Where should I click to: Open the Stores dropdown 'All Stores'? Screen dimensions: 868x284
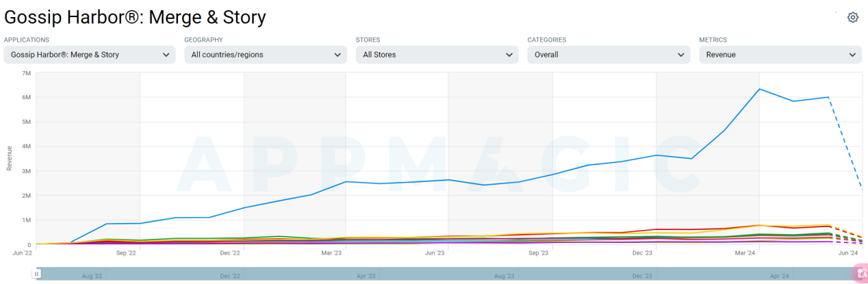[x=437, y=55]
